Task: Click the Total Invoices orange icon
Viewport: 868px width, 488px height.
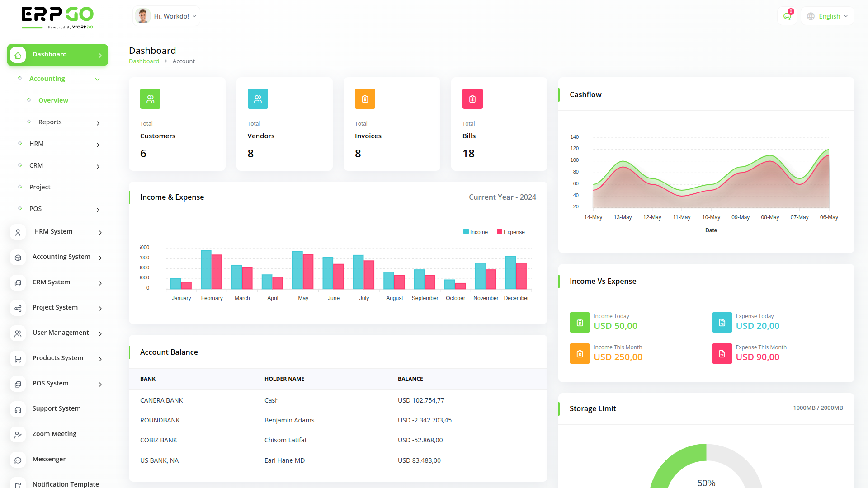Action: click(x=365, y=99)
